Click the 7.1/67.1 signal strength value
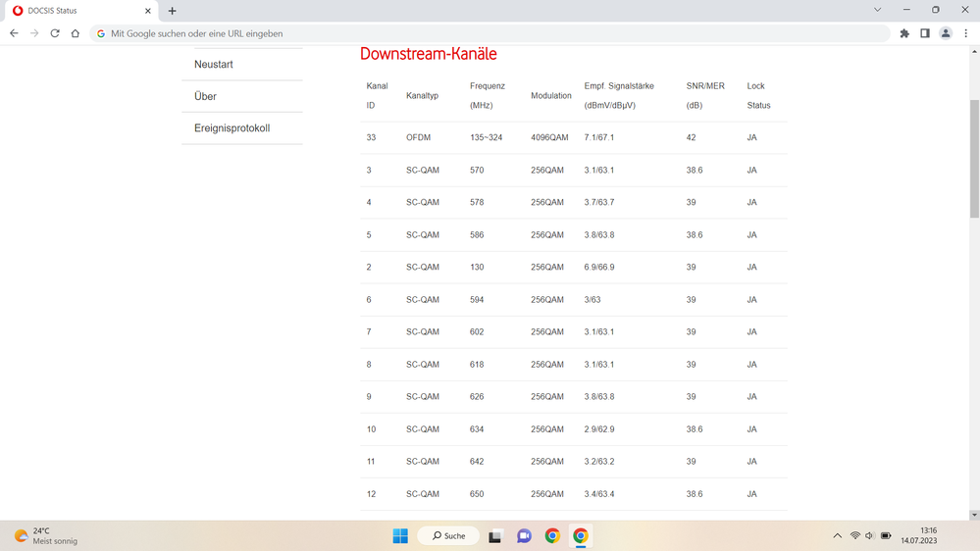 [x=598, y=137]
